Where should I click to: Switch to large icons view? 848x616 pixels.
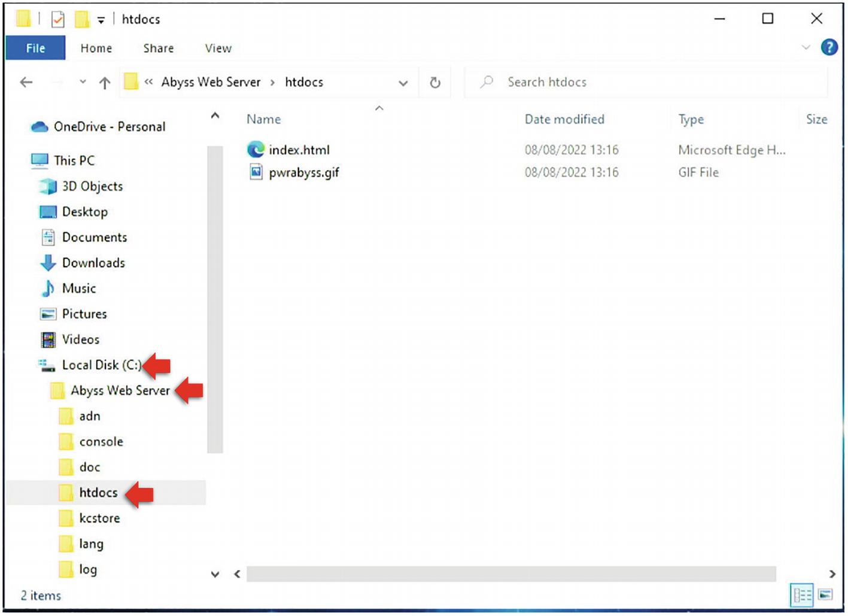tap(825, 594)
